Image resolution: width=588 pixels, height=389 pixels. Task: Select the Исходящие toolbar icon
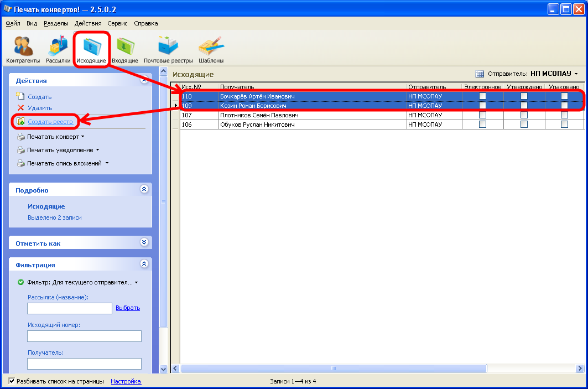pyautogui.click(x=91, y=47)
